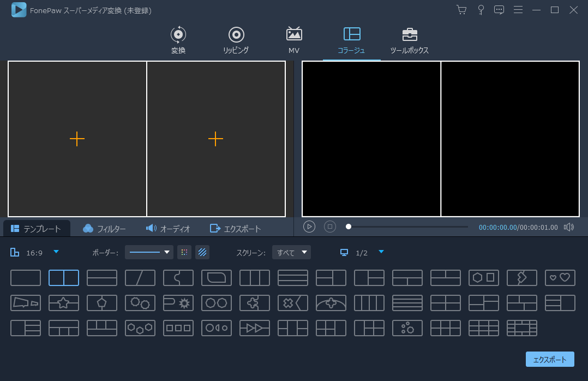Click the shopping cart icon
This screenshot has width=588, height=381.
461,9
